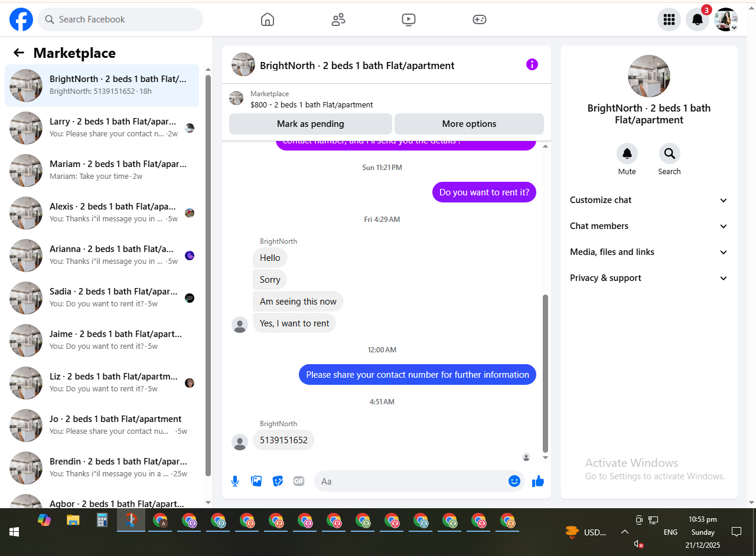
Task: Focus the Search Facebook field
Action: (x=120, y=19)
